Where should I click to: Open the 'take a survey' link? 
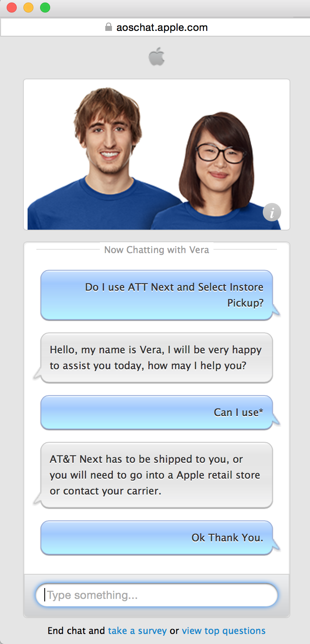(x=137, y=631)
